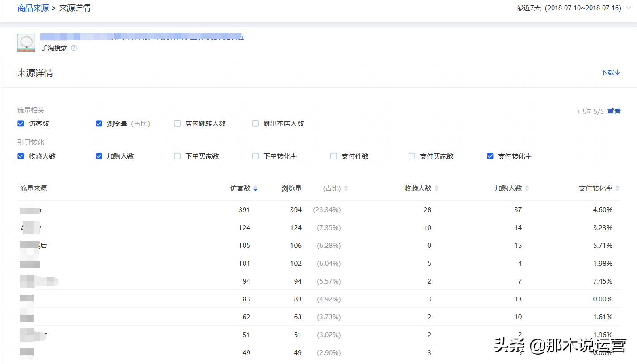The width and height of the screenshot is (637, 364).
Task: Uncheck the 访客数 checkbox
Action: 21,124
